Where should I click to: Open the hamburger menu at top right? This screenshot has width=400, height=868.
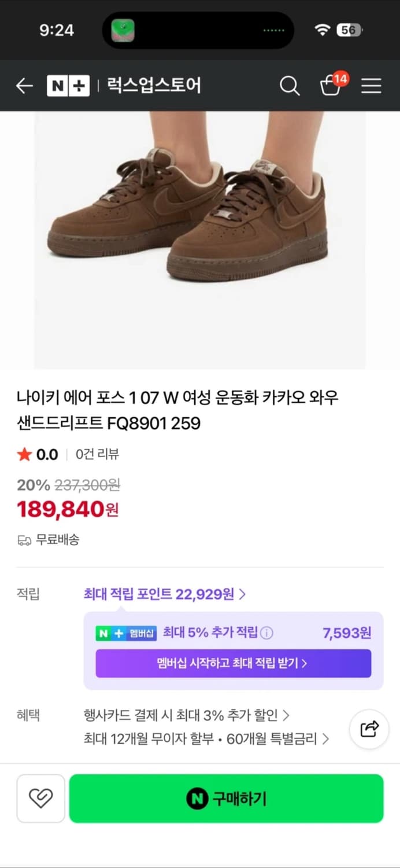(371, 85)
